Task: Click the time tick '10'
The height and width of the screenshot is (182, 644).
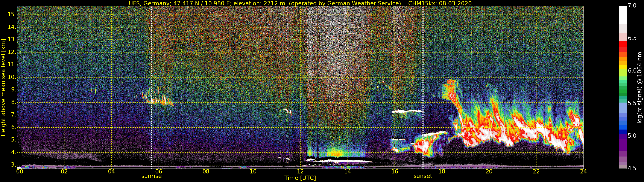Action: tap(253, 172)
